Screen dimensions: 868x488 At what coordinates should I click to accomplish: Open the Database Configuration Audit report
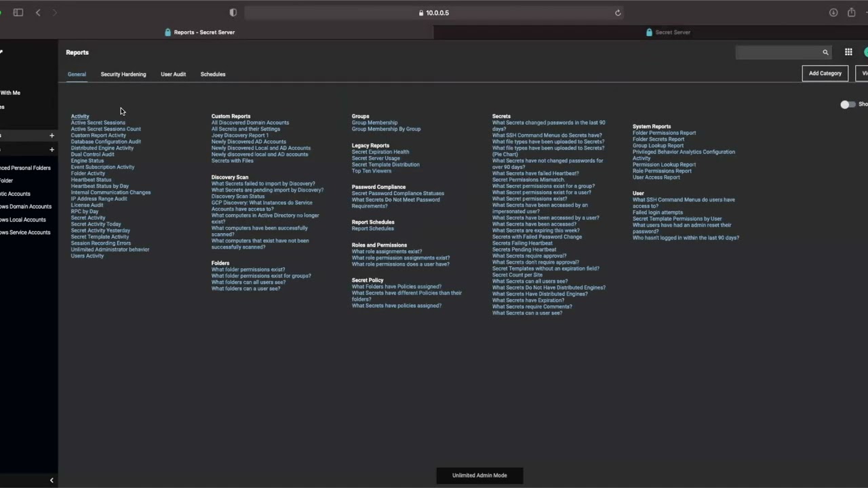[x=106, y=142]
